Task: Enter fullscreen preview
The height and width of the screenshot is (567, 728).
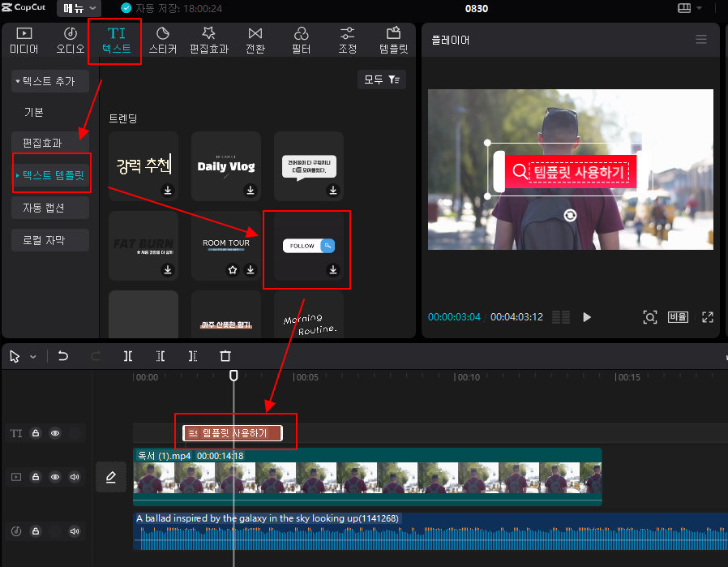Action: pyautogui.click(x=708, y=317)
